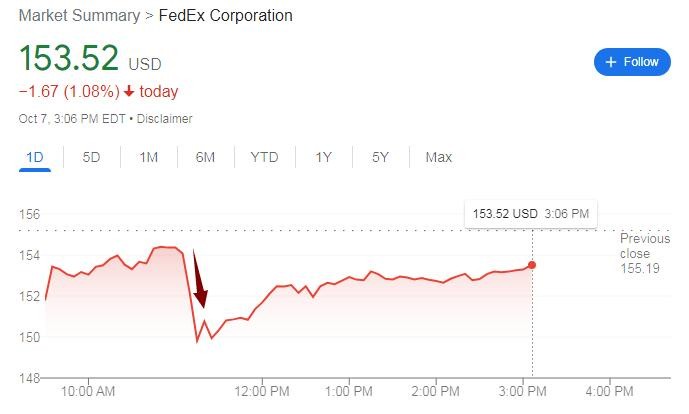The width and height of the screenshot is (689, 414).
Task: Switch to the 5D tab
Action: pos(91,157)
